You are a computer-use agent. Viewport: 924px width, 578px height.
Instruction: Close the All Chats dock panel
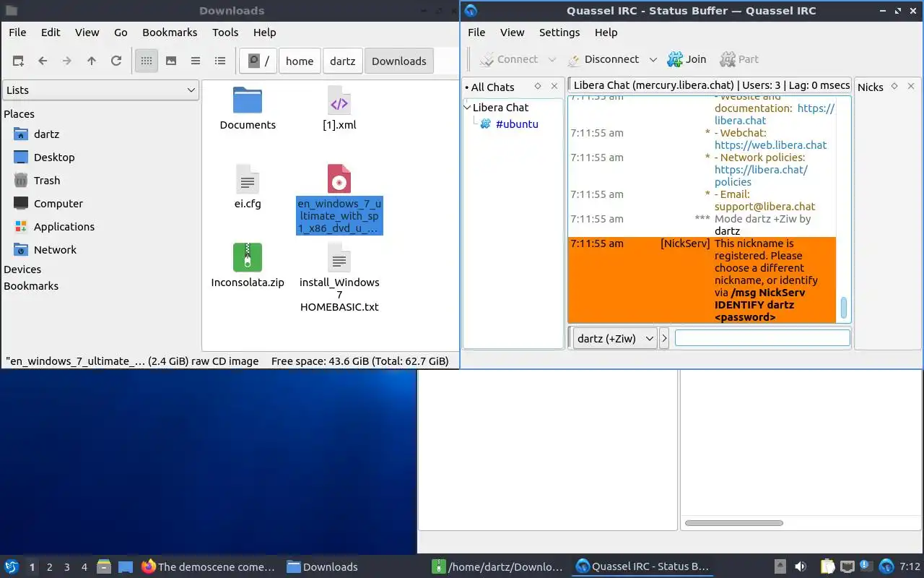click(x=554, y=87)
